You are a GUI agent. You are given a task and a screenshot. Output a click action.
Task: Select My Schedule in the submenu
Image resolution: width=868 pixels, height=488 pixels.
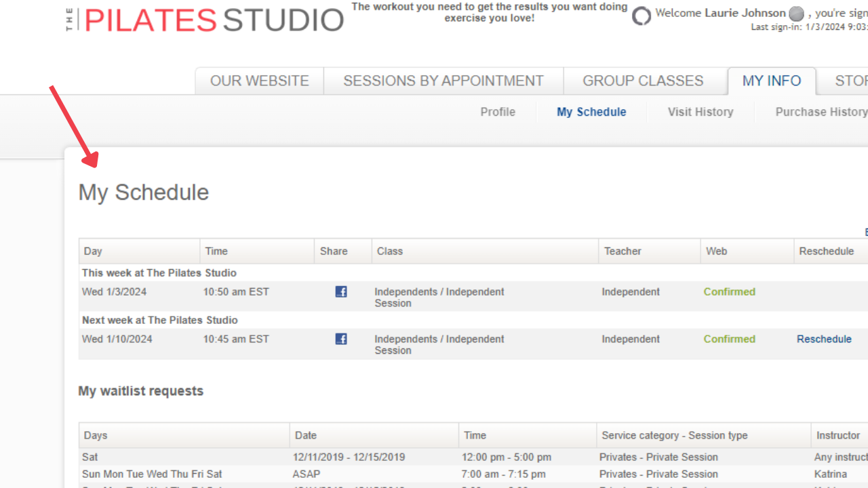pyautogui.click(x=591, y=113)
